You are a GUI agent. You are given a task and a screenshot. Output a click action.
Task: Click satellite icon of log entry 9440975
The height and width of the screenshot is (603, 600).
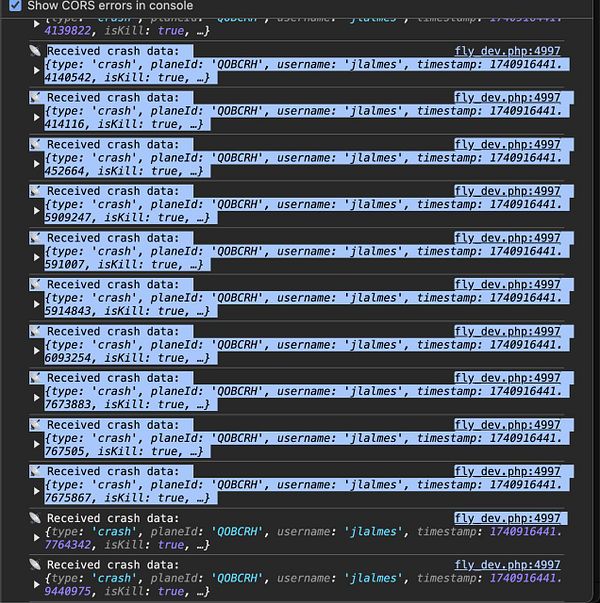click(35, 565)
